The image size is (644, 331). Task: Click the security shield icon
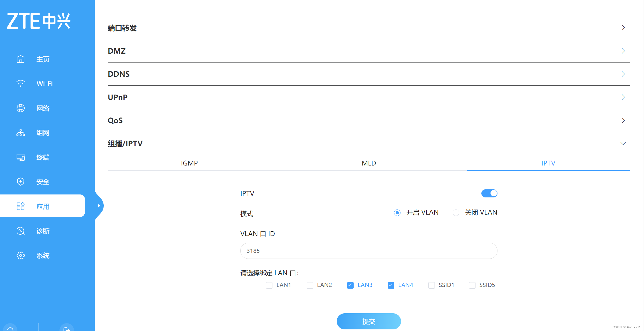coord(21,182)
